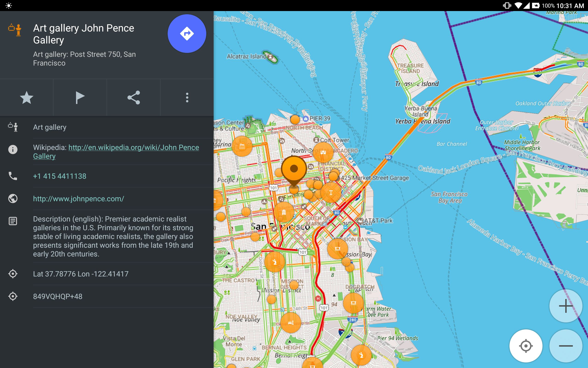The image size is (588, 368).
Task: Tap the Coit Tower map label
Action: (334, 140)
